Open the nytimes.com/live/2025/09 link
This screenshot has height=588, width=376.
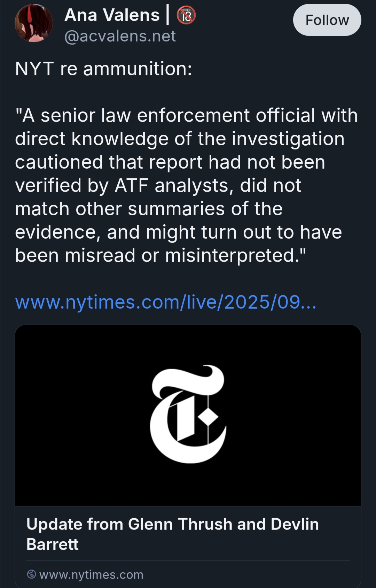[x=166, y=302]
